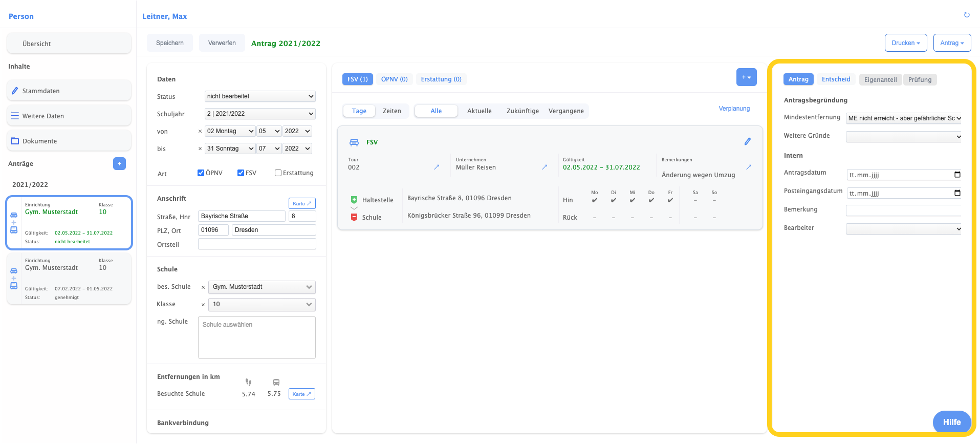This screenshot has width=980, height=445.
Task: Open the Müller Reisen arrow link icon
Action: [545, 167]
